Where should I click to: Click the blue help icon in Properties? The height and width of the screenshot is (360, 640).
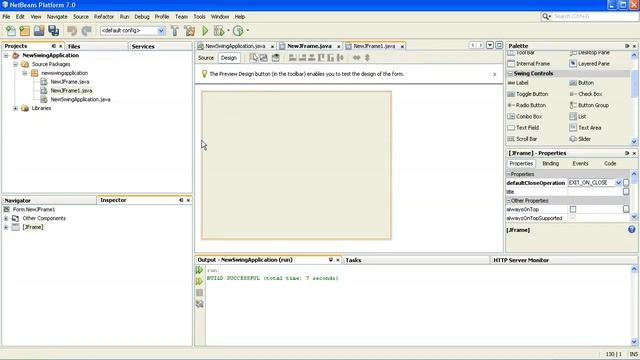pyautogui.click(x=632, y=230)
